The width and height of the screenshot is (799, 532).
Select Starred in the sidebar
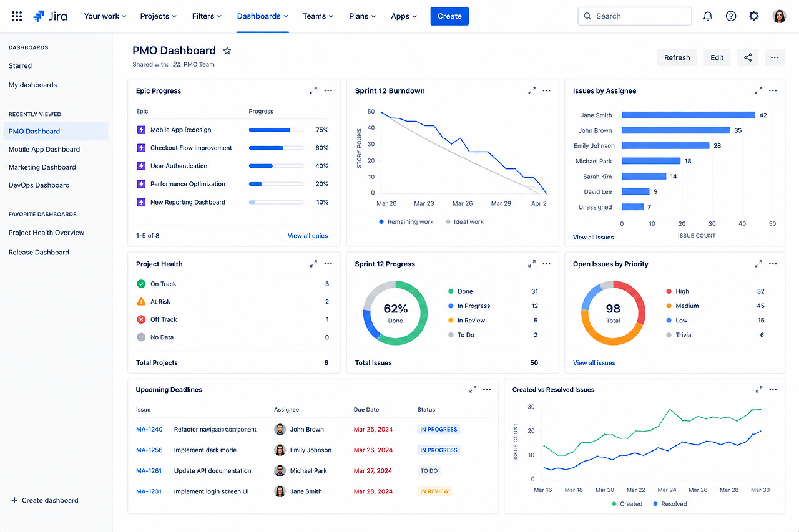coord(21,65)
